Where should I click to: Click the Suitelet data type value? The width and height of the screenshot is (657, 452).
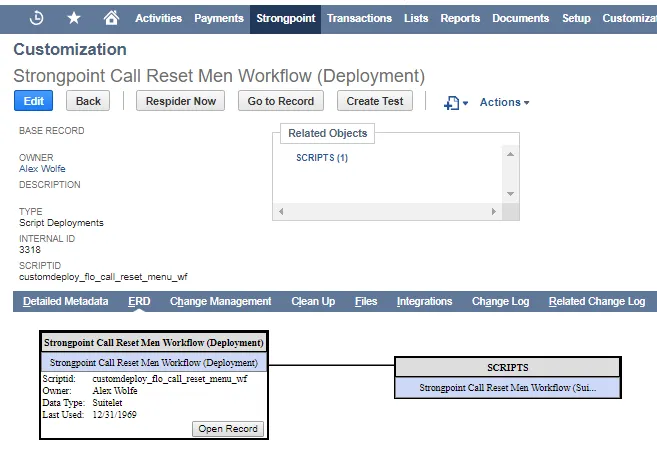pos(107,403)
